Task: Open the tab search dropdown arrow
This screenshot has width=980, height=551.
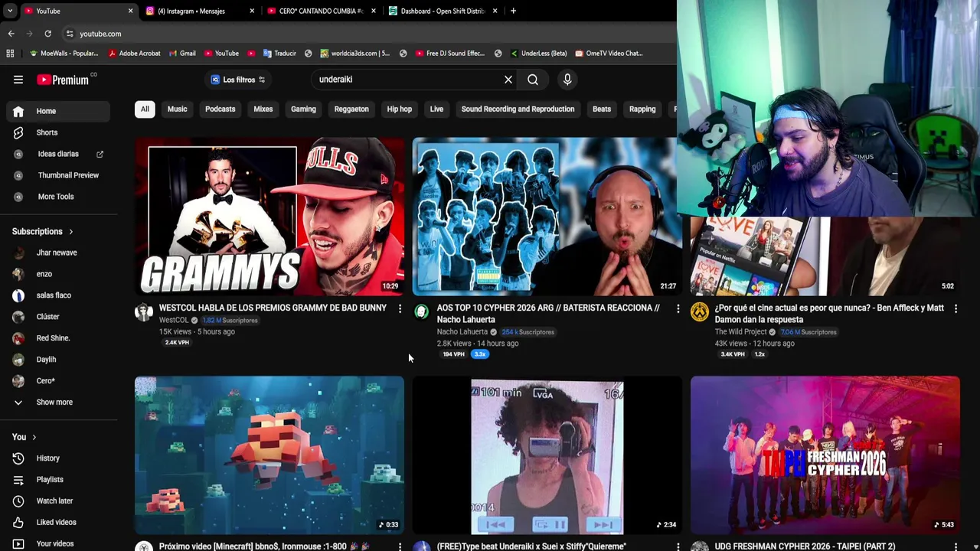Action: [x=9, y=11]
